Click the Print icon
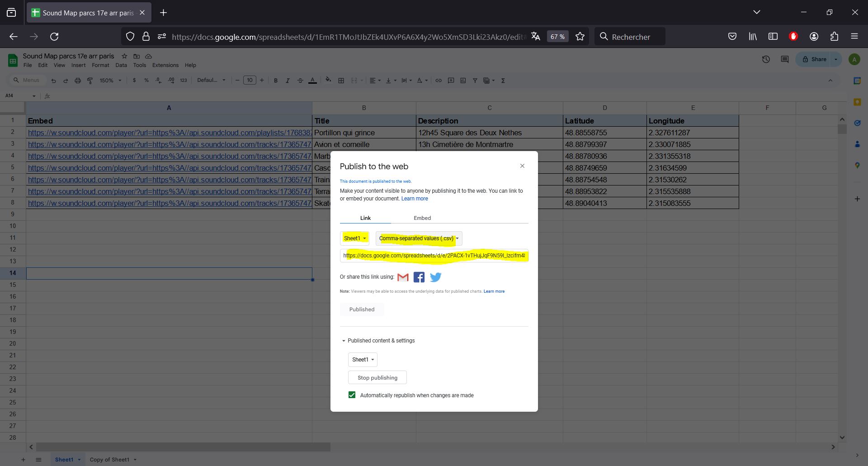The height and width of the screenshot is (466, 868). click(x=78, y=81)
